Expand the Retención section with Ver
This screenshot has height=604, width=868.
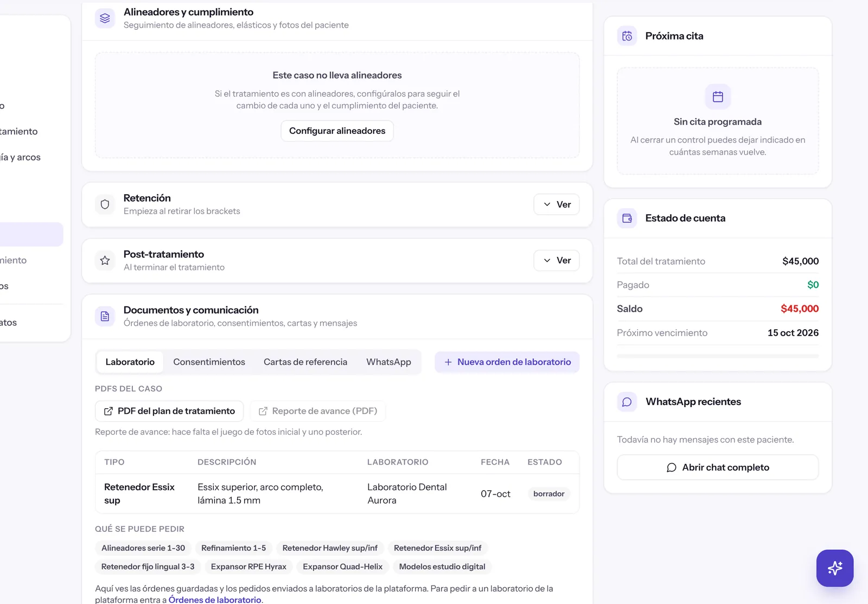tap(557, 204)
